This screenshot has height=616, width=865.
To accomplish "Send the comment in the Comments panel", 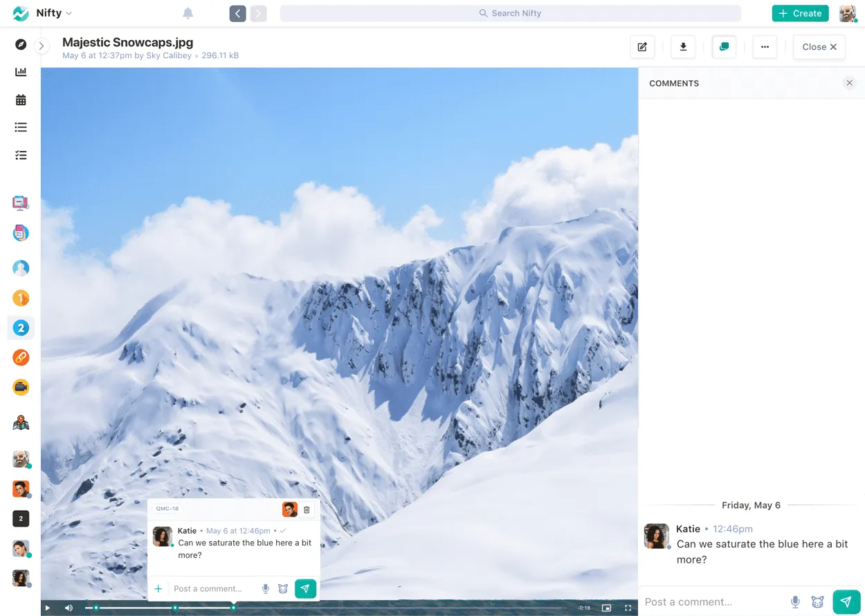I will 846,601.
